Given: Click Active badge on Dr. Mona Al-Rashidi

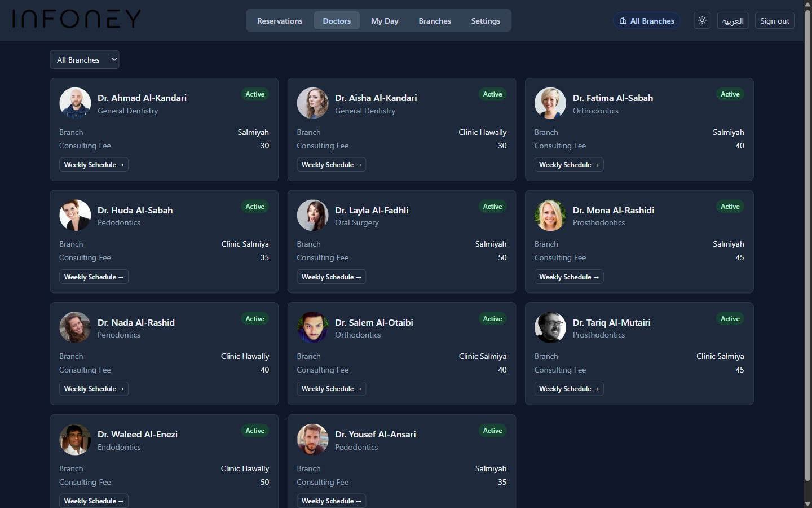Looking at the screenshot, I should pyautogui.click(x=730, y=207).
